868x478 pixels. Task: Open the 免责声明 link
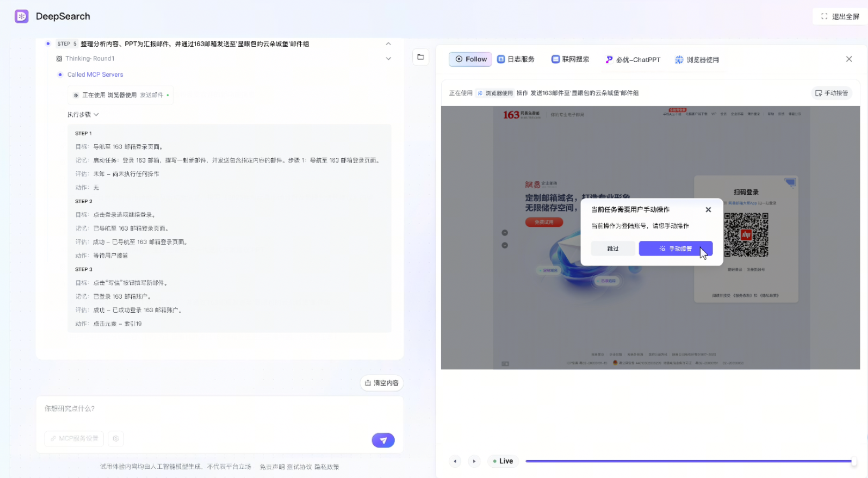point(272,467)
